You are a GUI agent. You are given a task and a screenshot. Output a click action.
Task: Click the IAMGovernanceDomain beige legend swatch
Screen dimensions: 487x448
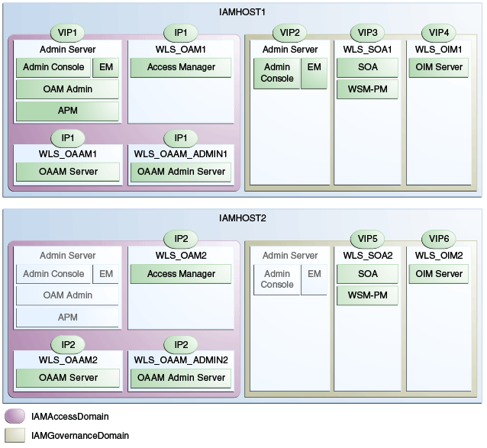point(15,435)
